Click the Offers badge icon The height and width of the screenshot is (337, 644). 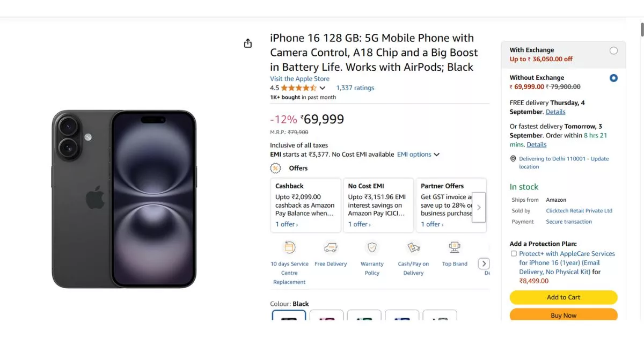[x=275, y=168]
